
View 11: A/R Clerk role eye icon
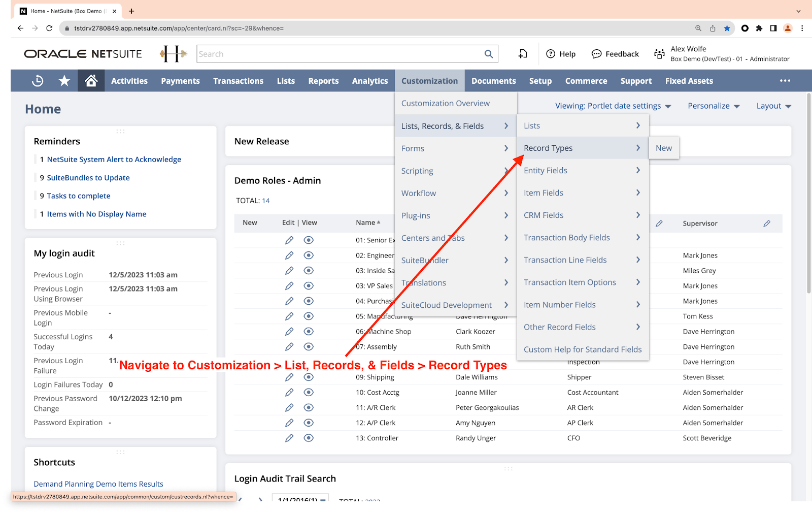[x=309, y=407]
